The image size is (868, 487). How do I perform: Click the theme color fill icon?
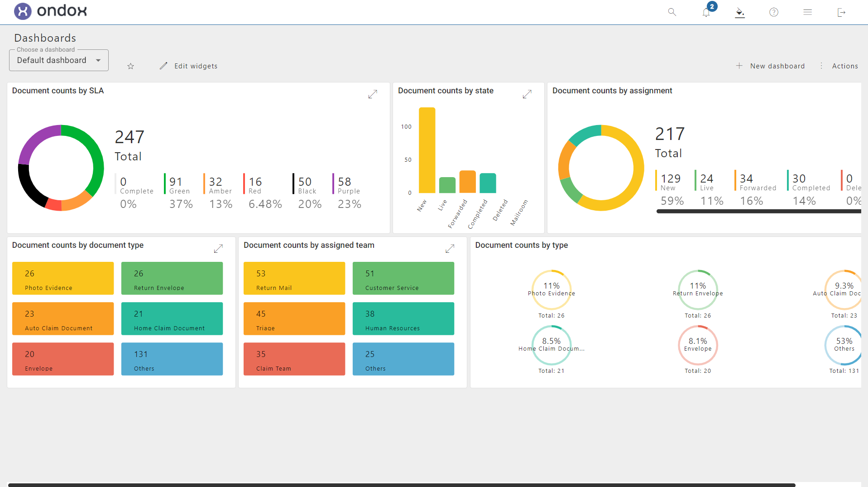click(x=739, y=12)
